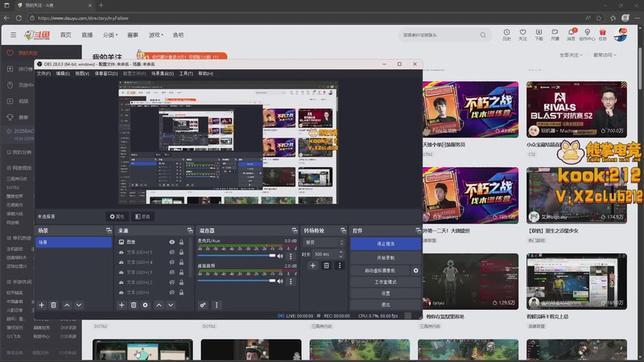Mute the 桌面音频 desktop audio channel

point(280,282)
